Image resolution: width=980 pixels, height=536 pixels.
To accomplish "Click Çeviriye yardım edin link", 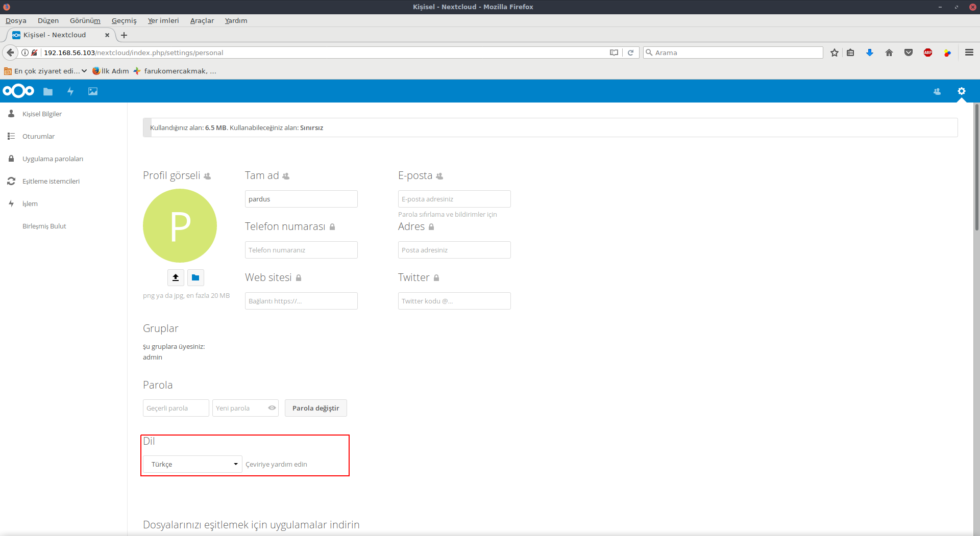I will click(276, 464).
